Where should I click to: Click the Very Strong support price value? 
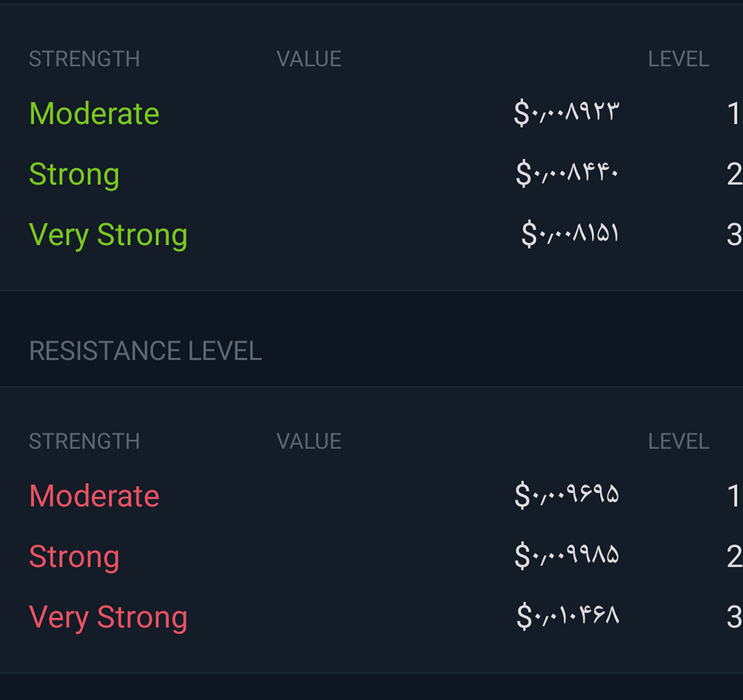click(x=570, y=234)
